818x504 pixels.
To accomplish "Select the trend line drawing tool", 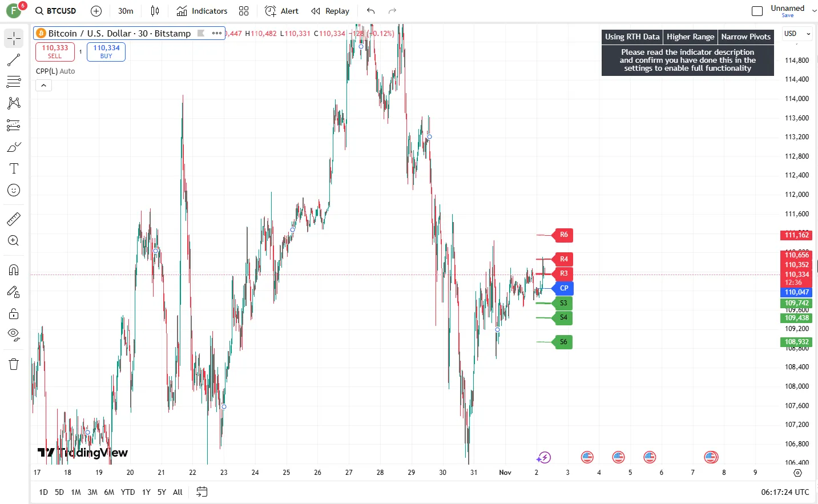I will (x=14, y=60).
